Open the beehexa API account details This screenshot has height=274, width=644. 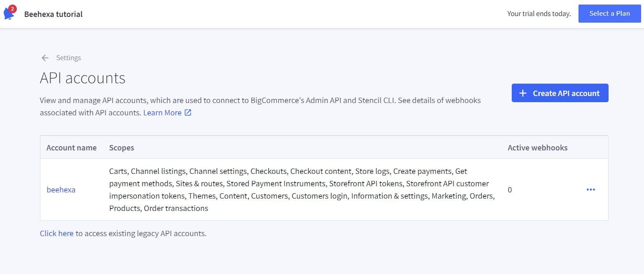(61, 189)
